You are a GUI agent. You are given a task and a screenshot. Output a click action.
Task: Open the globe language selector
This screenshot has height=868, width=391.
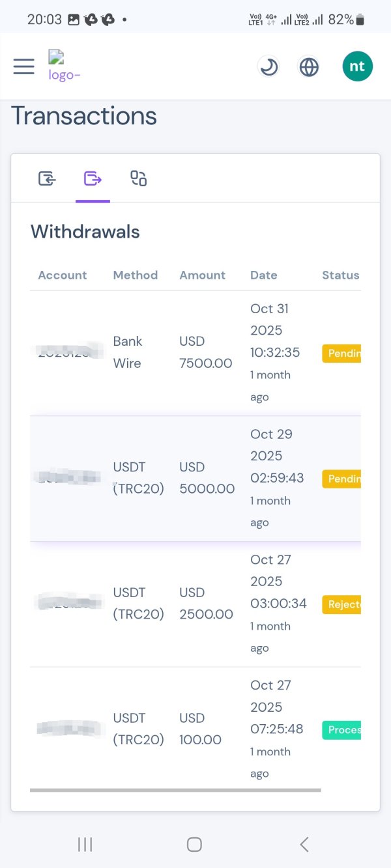tap(309, 66)
